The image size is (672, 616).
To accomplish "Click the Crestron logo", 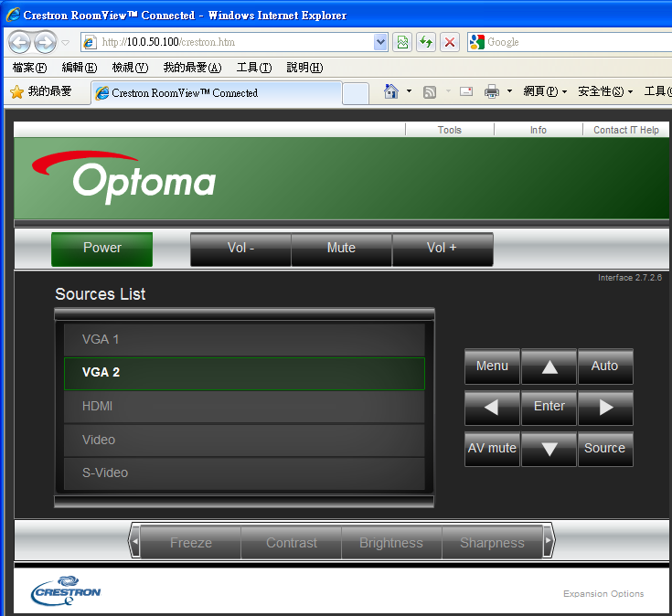I will [x=66, y=590].
